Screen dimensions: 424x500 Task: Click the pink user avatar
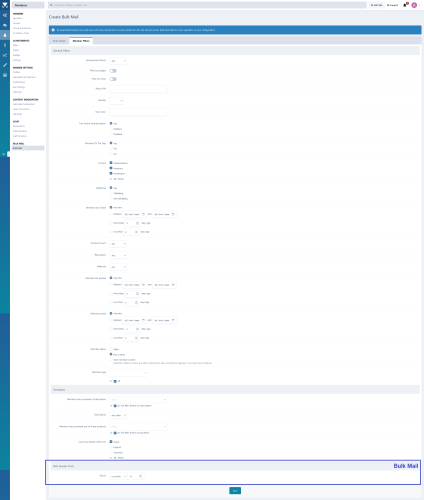[x=414, y=5]
